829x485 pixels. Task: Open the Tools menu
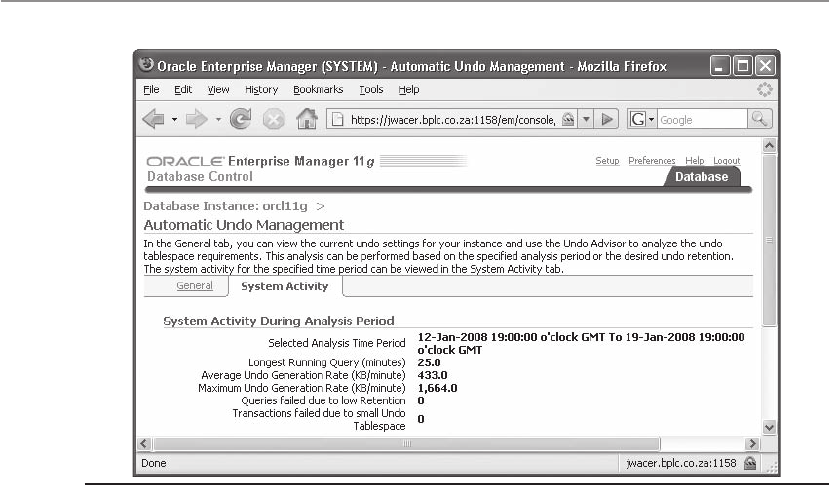coord(371,89)
